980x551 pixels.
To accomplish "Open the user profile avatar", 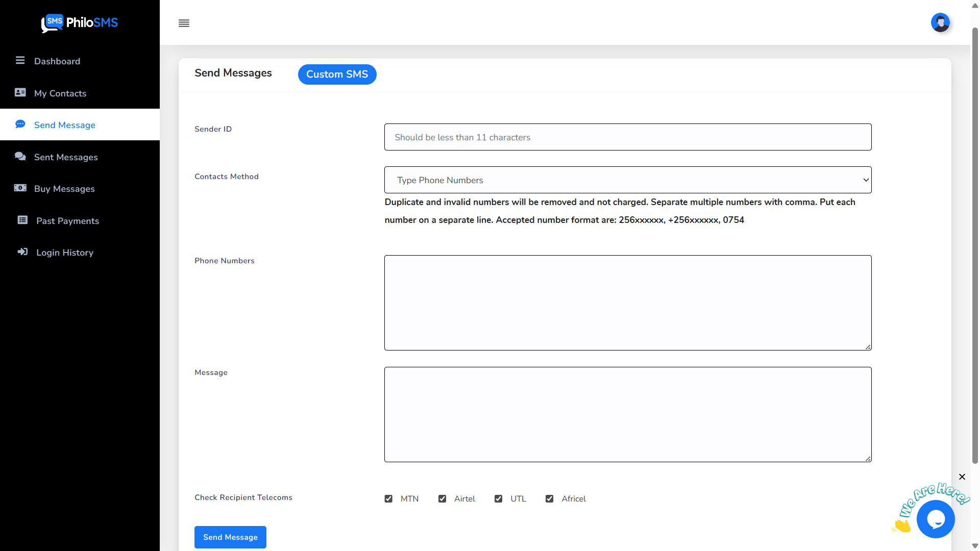I will 940,22.
